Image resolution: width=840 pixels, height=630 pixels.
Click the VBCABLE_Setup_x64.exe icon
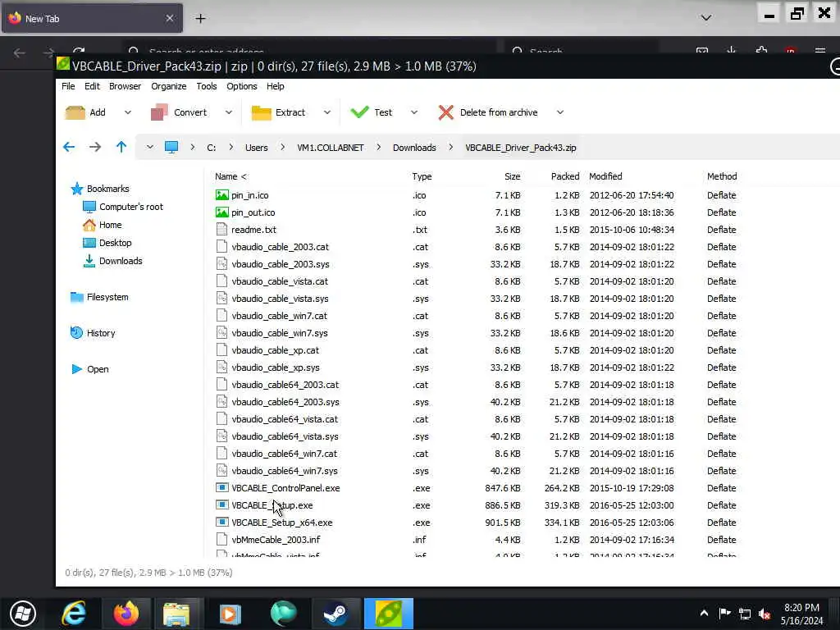pos(221,523)
